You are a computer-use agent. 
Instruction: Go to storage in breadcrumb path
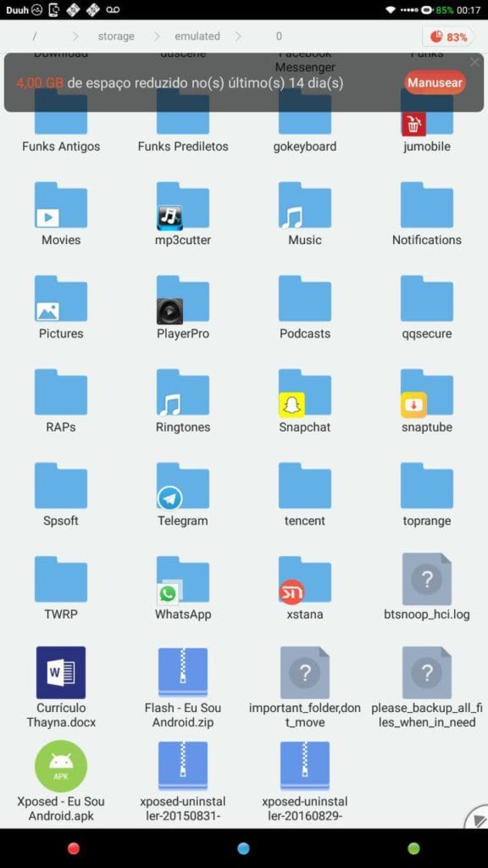point(116,36)
